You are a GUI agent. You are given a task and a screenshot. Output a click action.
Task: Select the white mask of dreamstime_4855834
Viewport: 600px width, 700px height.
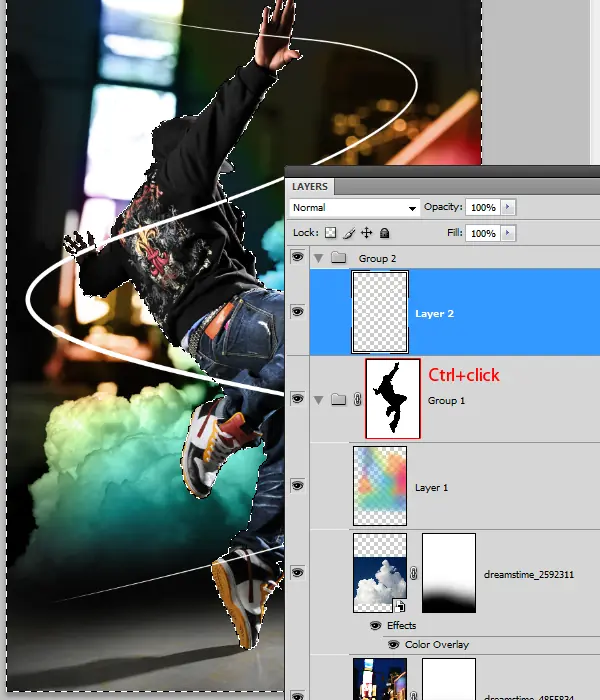click(449, 679)
